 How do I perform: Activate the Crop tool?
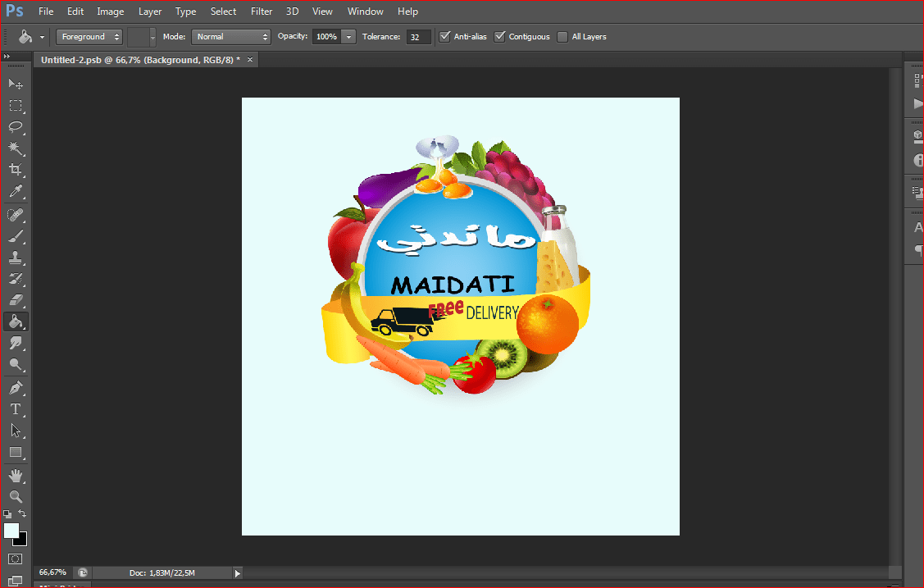(16, 170)
